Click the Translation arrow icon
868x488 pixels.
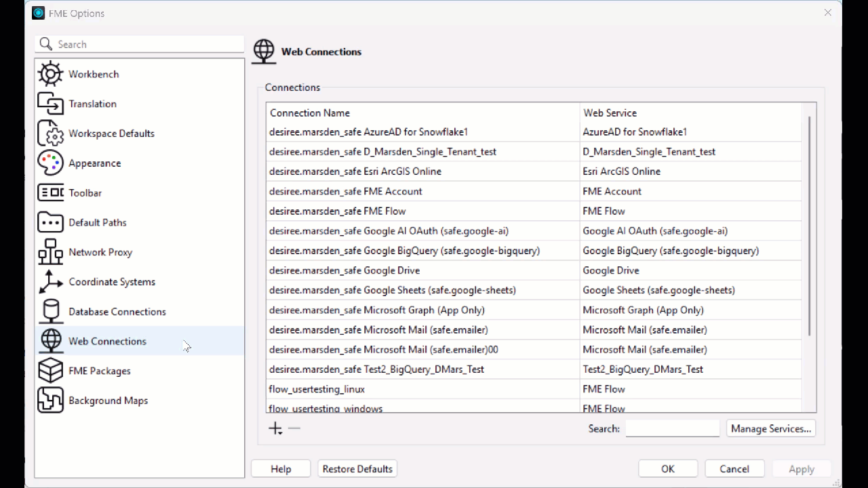tap(50, 104)
